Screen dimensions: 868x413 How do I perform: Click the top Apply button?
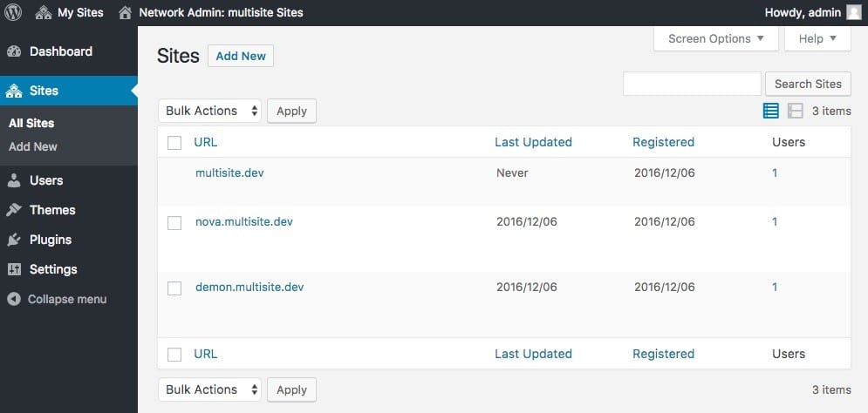[x=291, y=111]
